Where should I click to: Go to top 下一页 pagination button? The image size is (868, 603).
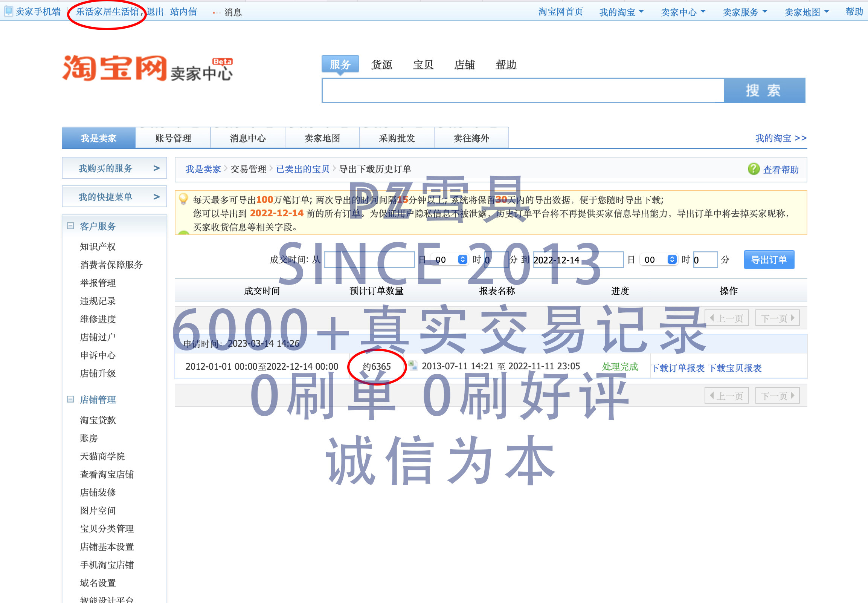tap(777, 318)
